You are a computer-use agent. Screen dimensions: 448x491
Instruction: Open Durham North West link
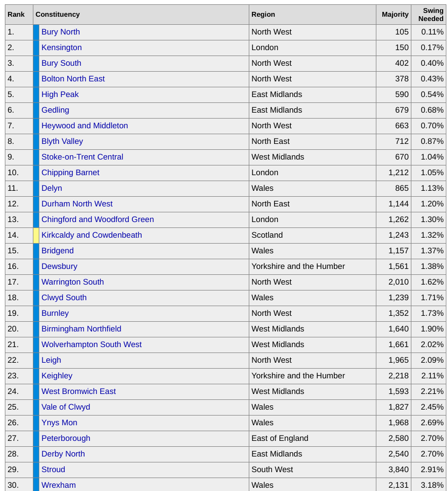pos(77,204)
